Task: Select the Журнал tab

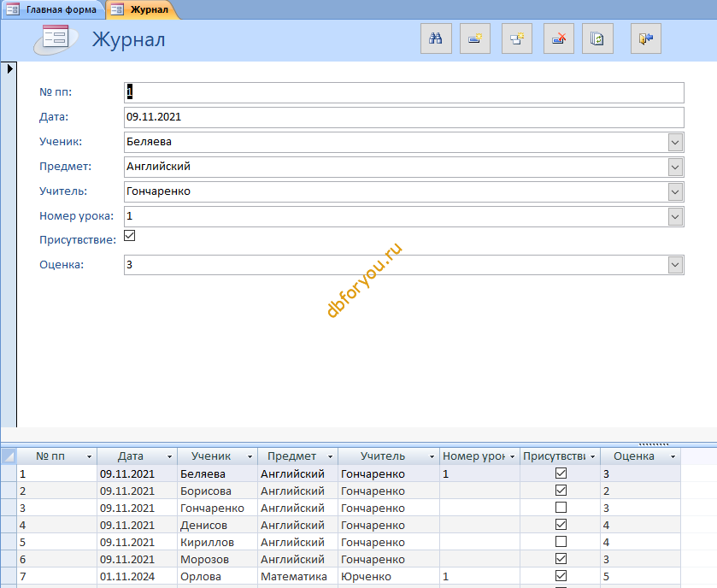Action: (142, 9)
